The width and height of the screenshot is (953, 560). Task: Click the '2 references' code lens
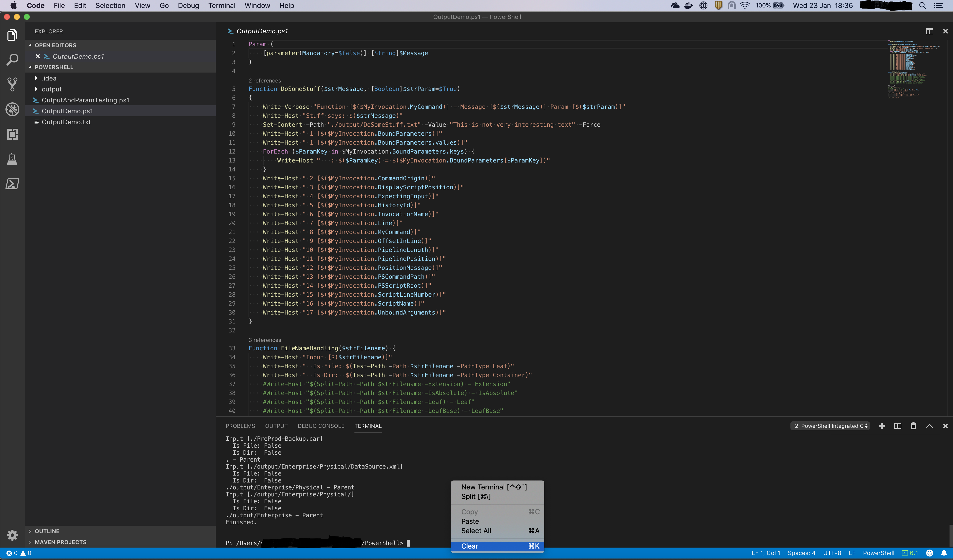click(x=264, y=80)
